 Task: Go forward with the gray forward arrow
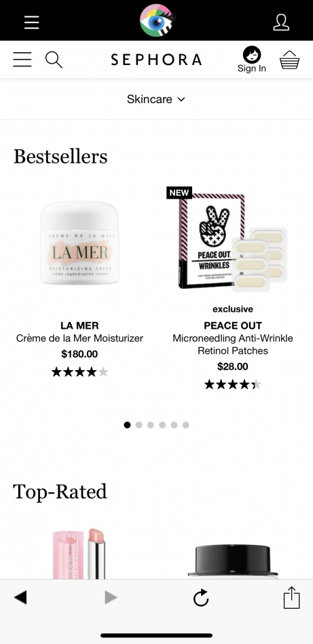coord(111,597)
